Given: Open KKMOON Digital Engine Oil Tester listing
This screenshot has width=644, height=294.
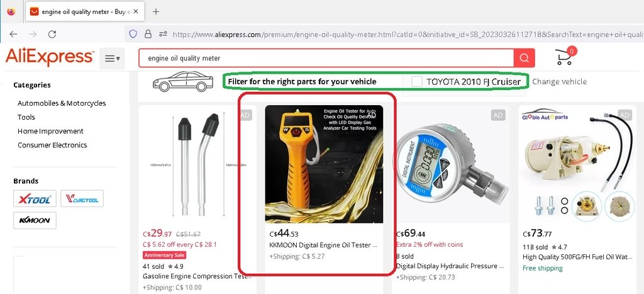Looking at the screenshot, I should [323, 245].
